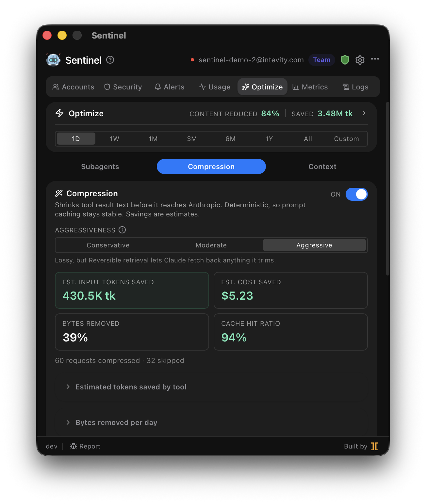
Task: Choose the 6M time range
Action: [231, 139]
